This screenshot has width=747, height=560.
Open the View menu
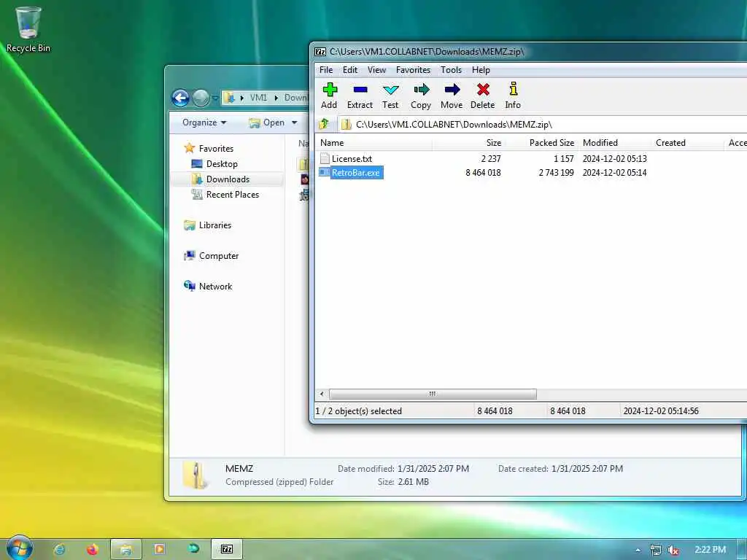click(x=376, y=70)
